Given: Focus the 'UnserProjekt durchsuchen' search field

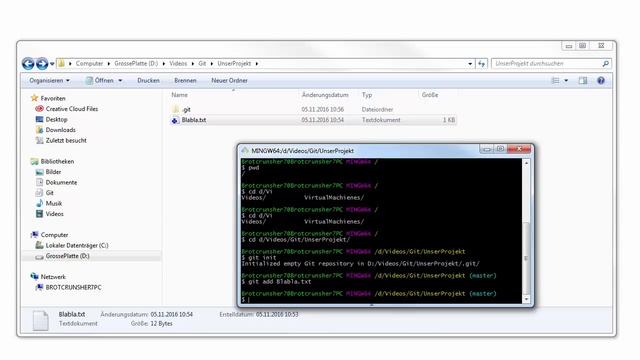Looking at the screenshot, I should (x=547, y=64).
